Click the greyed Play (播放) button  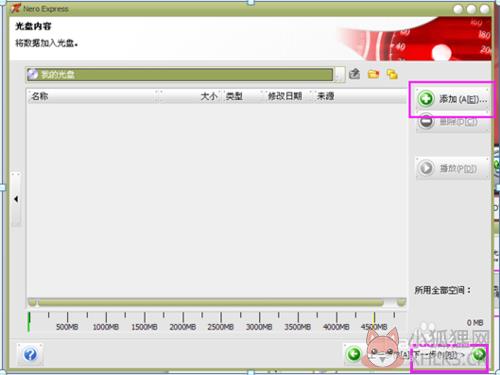tap(452, 168)
